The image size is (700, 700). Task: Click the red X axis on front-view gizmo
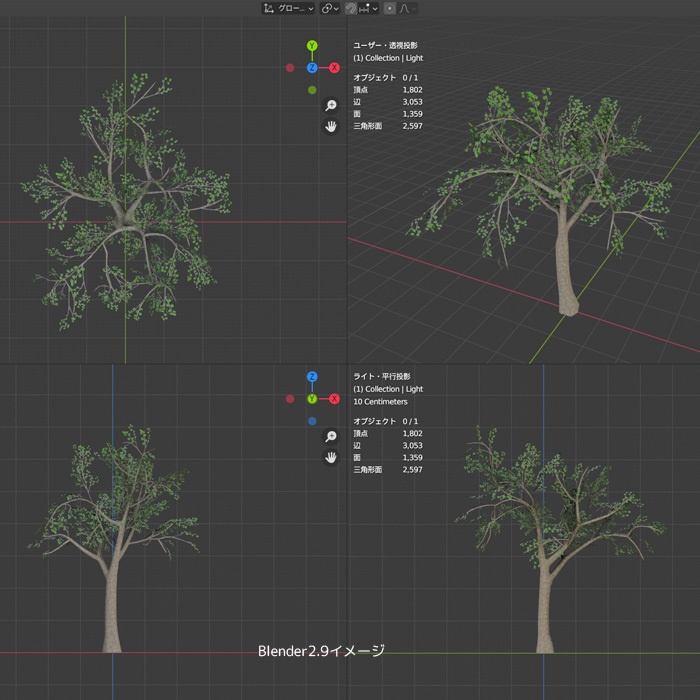pos(334,399)
